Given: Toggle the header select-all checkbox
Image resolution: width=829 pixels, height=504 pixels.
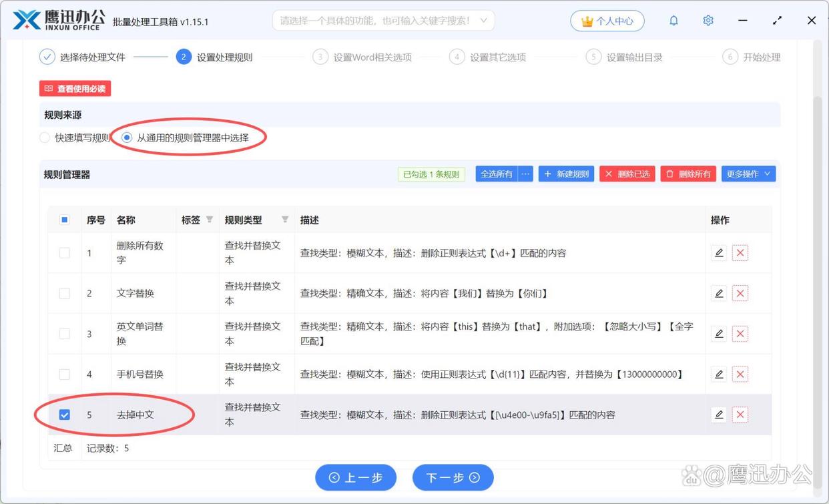Looking at the screenshot, I should (65, 220).
